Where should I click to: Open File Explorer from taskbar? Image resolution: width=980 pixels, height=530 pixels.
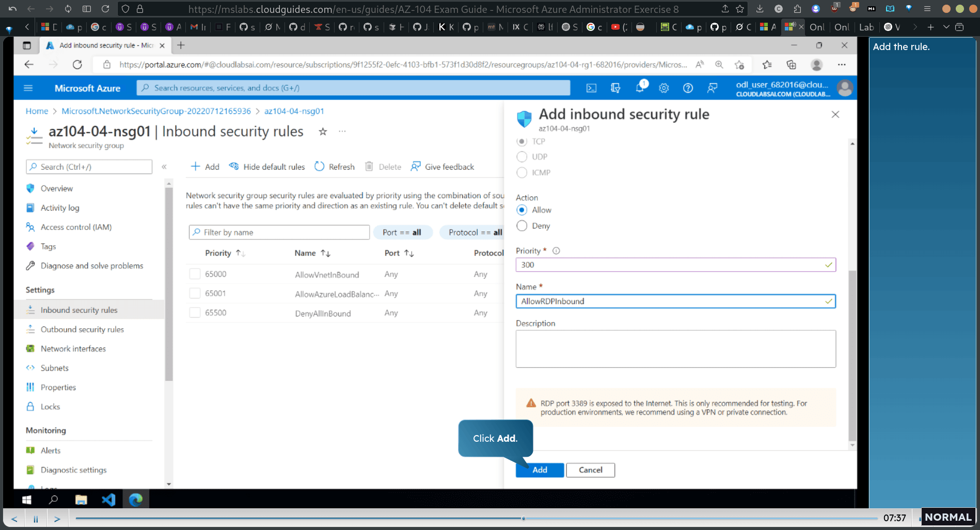[81, 500]
